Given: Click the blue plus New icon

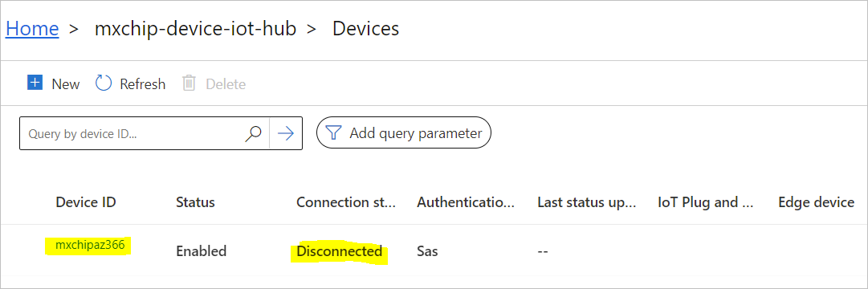Looking at the screenshot, I should coord(35,83).
